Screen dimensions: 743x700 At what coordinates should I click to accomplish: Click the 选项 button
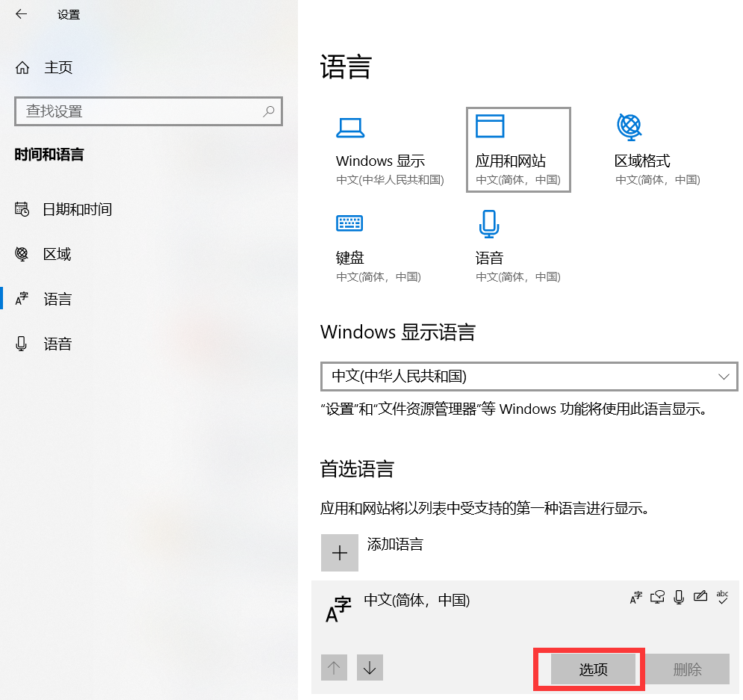click(x=593, y=669)
